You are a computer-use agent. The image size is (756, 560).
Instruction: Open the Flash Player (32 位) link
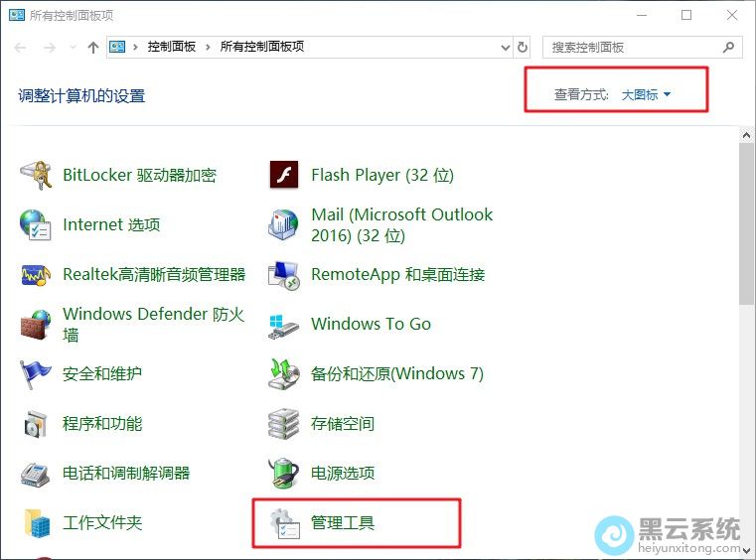pyautogui.click(x=382, y=175)
